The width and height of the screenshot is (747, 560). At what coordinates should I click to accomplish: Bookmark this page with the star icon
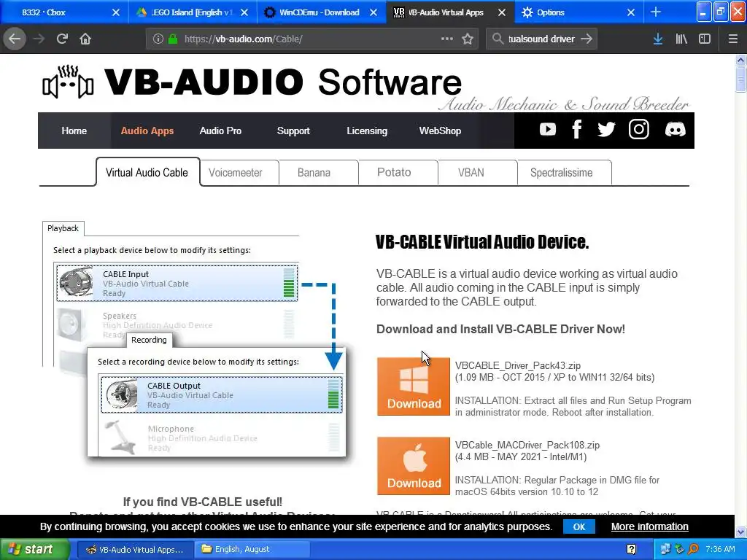(468, 39)
